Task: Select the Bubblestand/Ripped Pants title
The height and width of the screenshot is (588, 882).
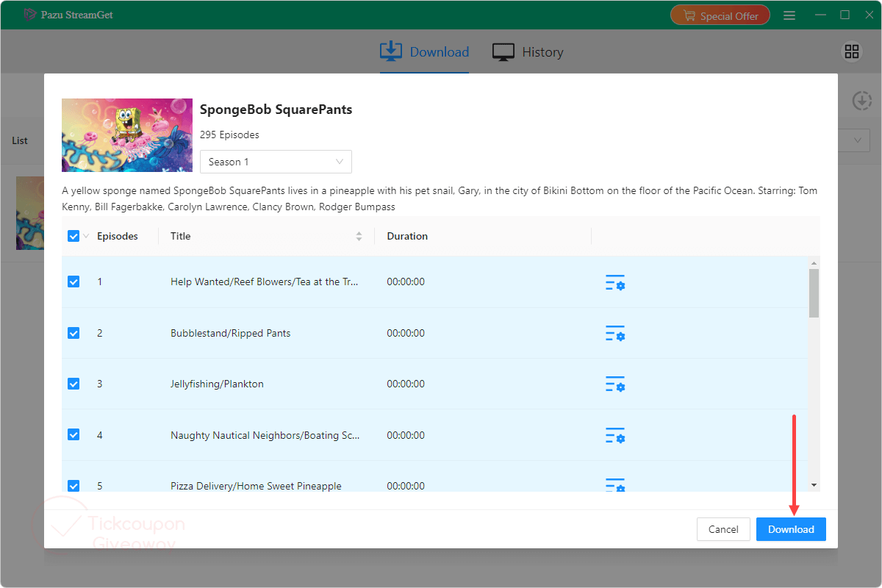Action: [x=230, y=333]
